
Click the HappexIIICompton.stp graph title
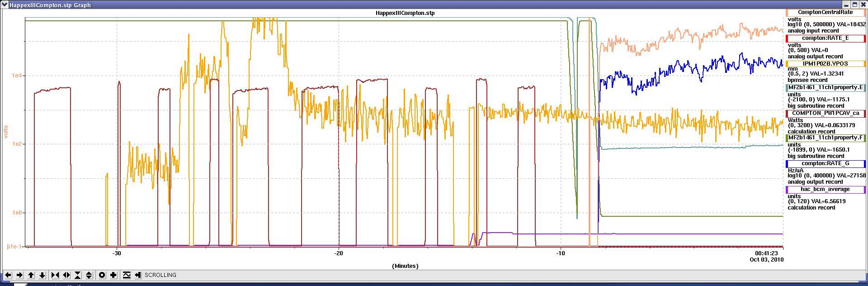pos(405,13)
